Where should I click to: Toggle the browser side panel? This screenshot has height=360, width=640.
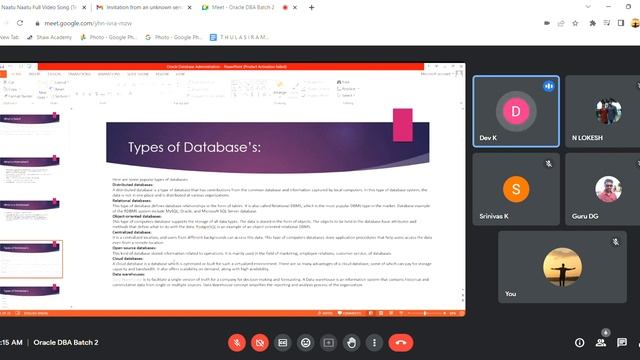(621, 23)
